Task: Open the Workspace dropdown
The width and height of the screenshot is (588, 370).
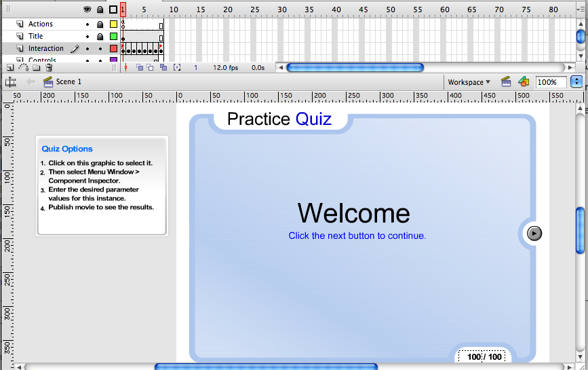Action: click(469, 81)
